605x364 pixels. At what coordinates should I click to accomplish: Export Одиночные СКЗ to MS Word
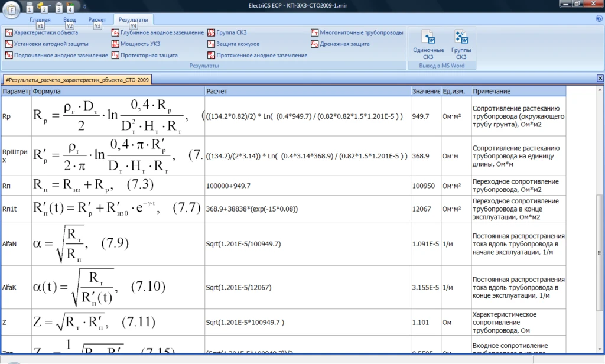(x=428, y=44)
